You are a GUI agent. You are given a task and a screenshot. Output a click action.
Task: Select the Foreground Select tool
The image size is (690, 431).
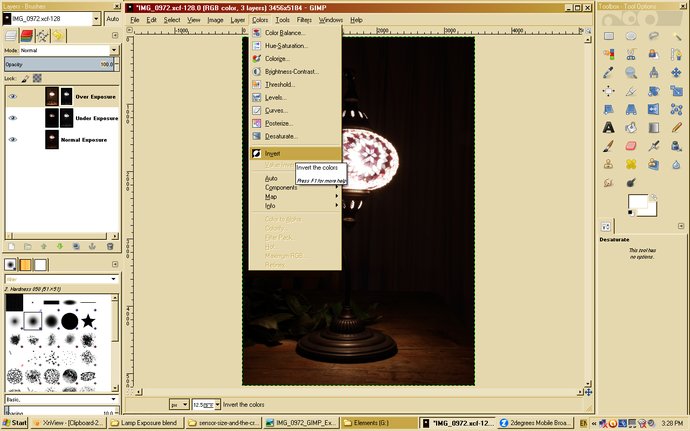coord(653,54)
